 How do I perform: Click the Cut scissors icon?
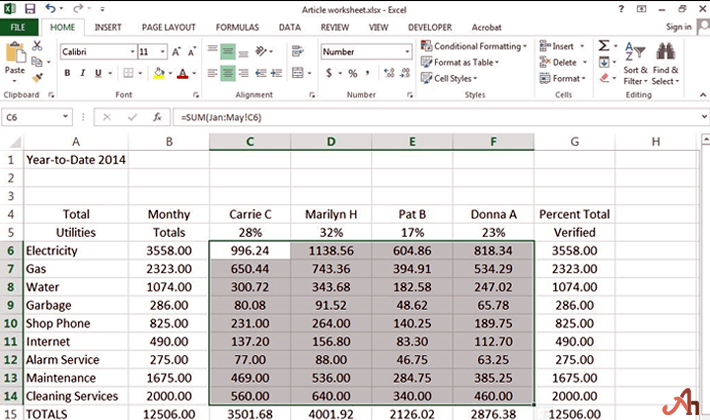(37, 46)
